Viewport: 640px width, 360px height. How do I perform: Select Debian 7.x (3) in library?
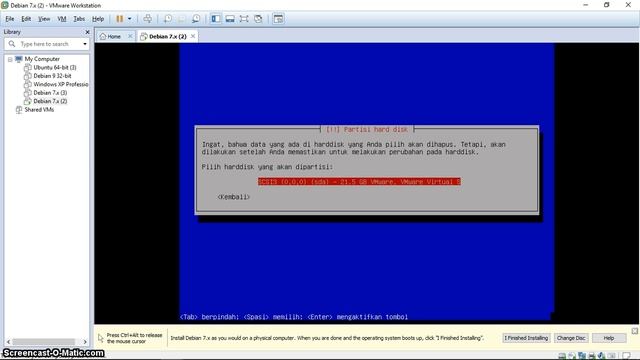[x=50, y=93]
